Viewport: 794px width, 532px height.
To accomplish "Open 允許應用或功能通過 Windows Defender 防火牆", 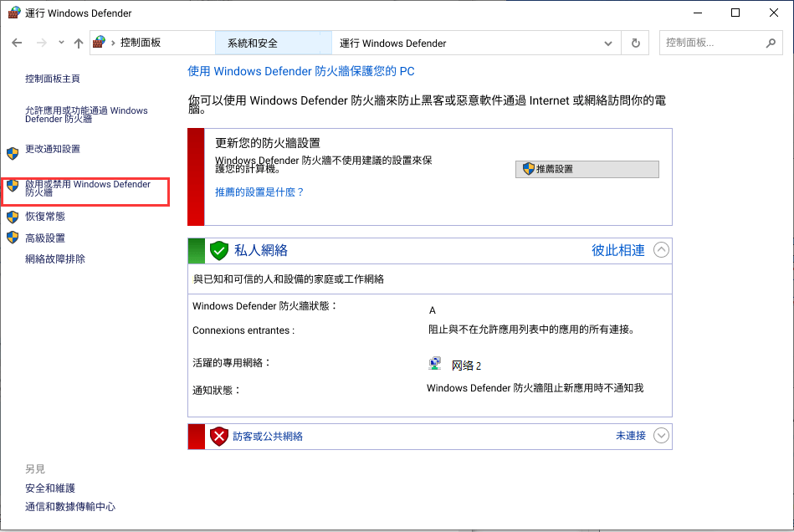I will click(86, 115).
